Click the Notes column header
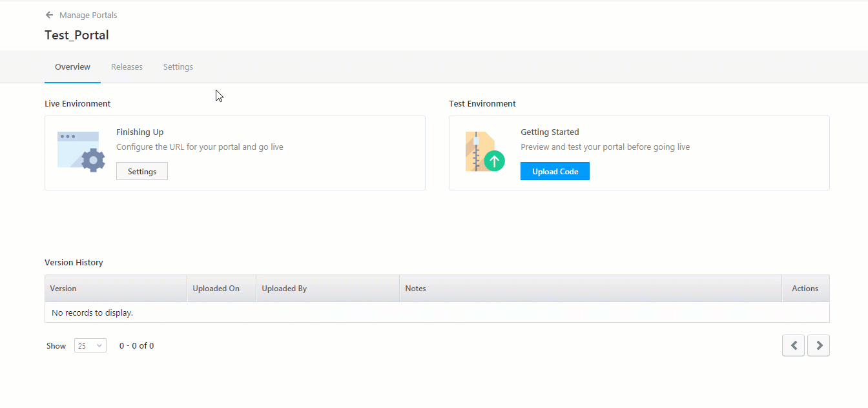This screenshot has width=868, height=408. point(415,288)
